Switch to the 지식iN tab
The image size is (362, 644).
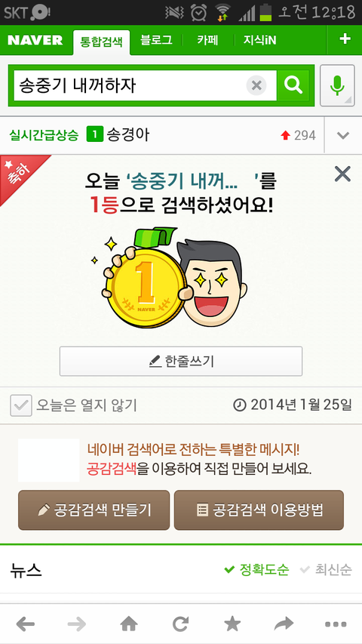(x=259, y=40)
